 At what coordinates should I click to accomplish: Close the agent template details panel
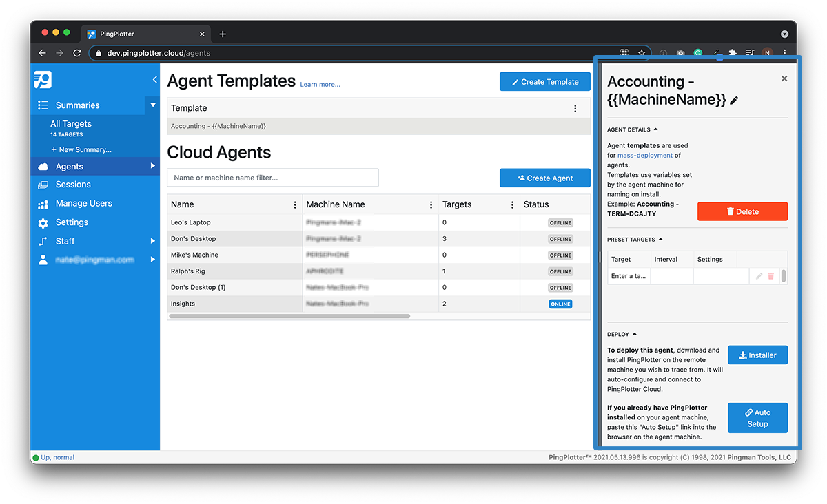coord(784,79)
